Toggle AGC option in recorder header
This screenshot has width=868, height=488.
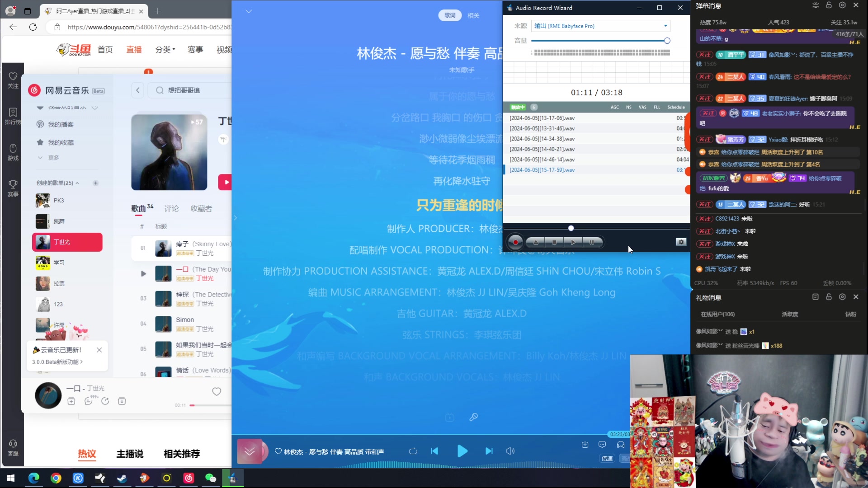[615, 107]
